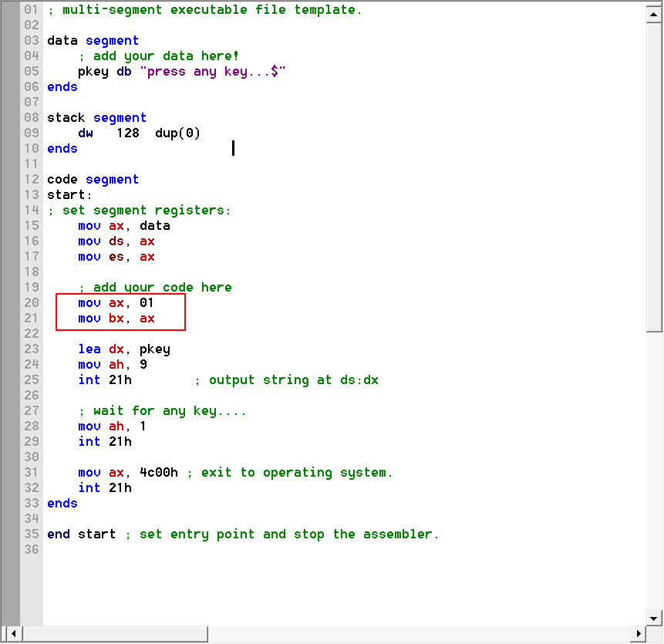Click 'lea dx, pkey' on line 23

tap(124, 349)
